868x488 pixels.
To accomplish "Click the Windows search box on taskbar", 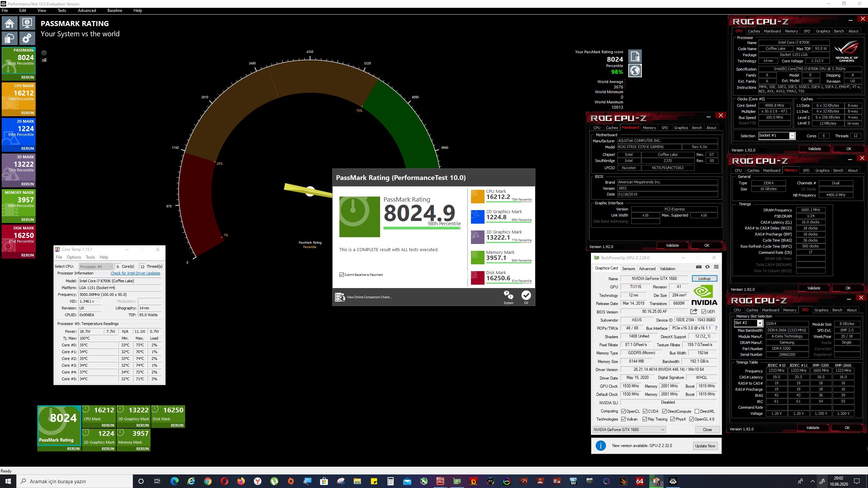I will pos(75,481).
